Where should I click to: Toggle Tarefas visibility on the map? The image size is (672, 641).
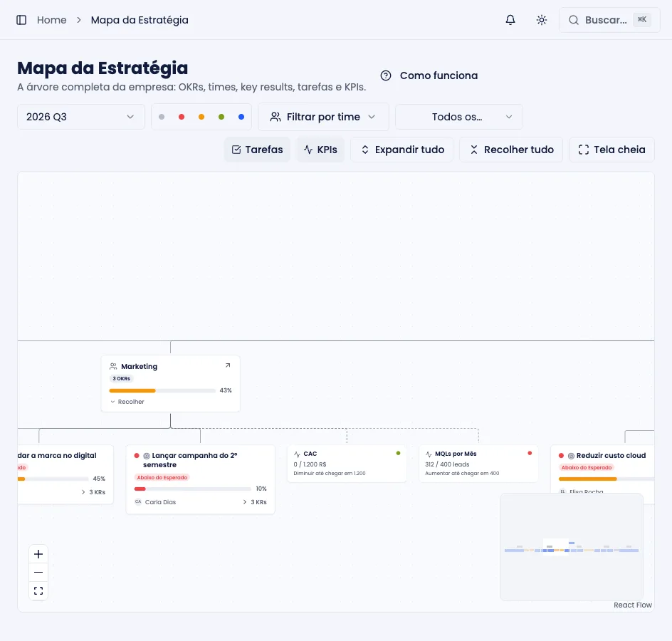click(x=257, y=150)
